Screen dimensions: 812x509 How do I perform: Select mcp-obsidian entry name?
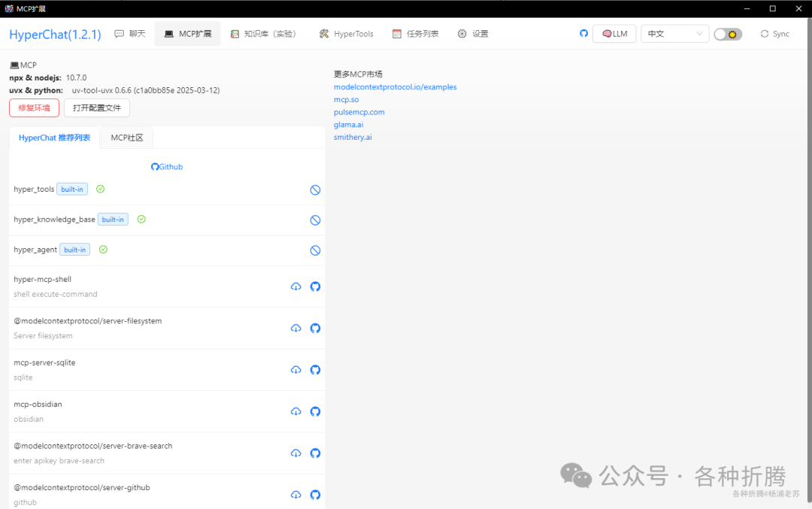pos(38,404)
